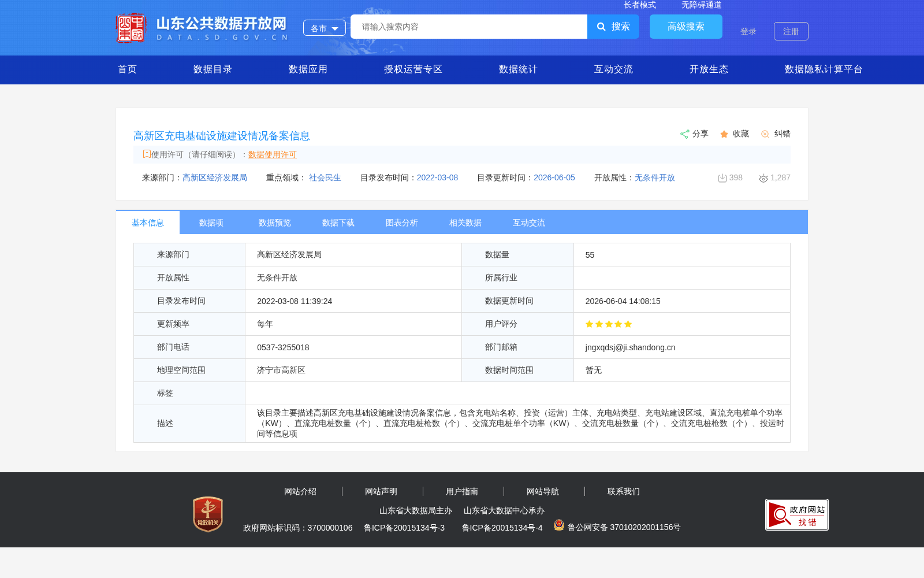
Task: Click the Shandong data portal logo
Action: (202, 28)
